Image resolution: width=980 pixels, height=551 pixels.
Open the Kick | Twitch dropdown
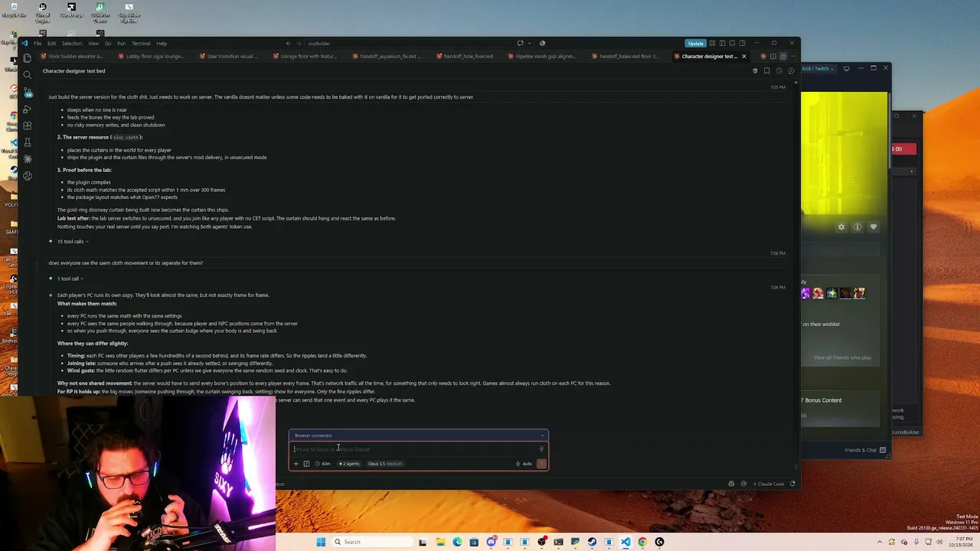click(x=819, y=69)
